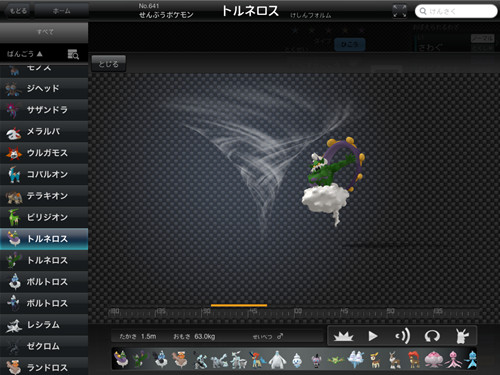The height and width of the screenshot is (375, 500).
Task: Click the コバルオン sprite icon
Action: [x=14, y=174]
